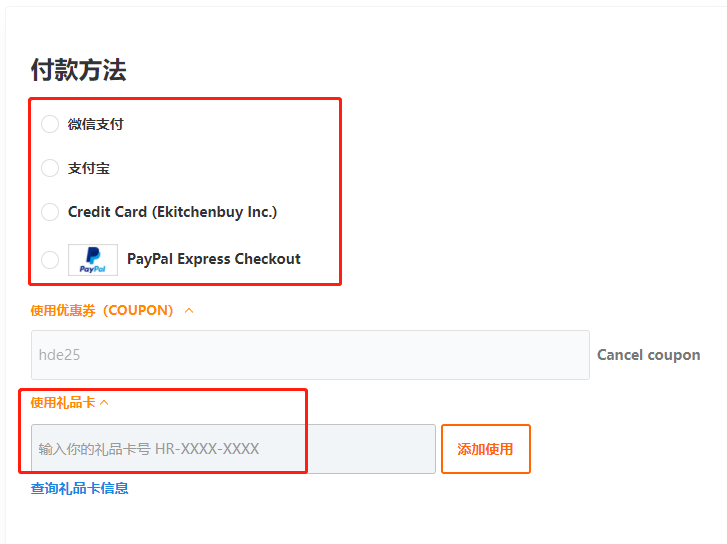Collapse the 使用优惠券 (COUPON) section title
The height and width of the screenshot is (544, 727).
[x=102, y=310]
